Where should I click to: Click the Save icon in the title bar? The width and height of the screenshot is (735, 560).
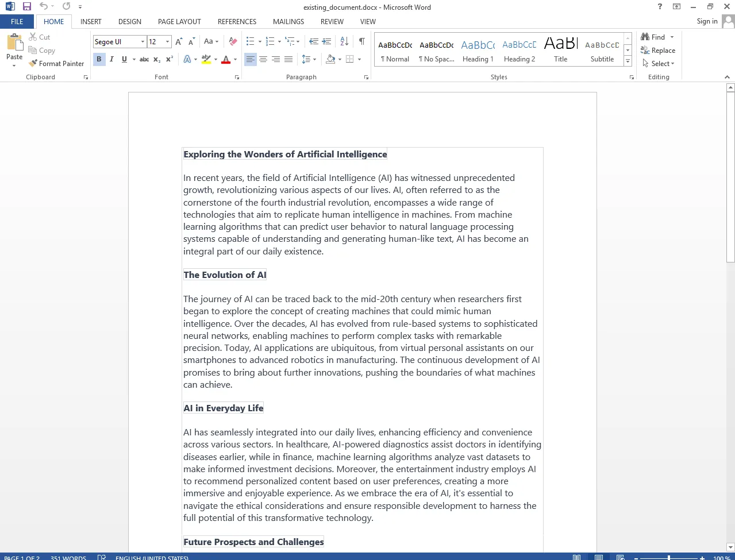coord(26,6)
